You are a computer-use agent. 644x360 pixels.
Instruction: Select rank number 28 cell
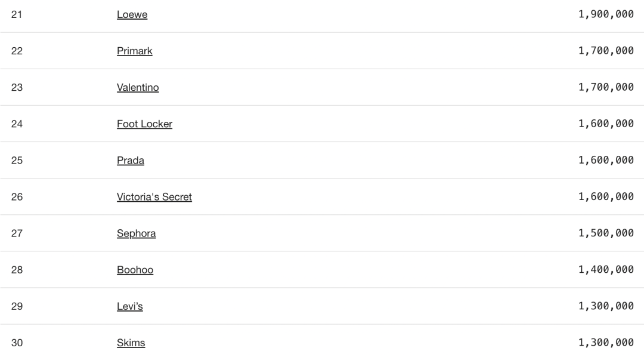[x=17, y=270]
